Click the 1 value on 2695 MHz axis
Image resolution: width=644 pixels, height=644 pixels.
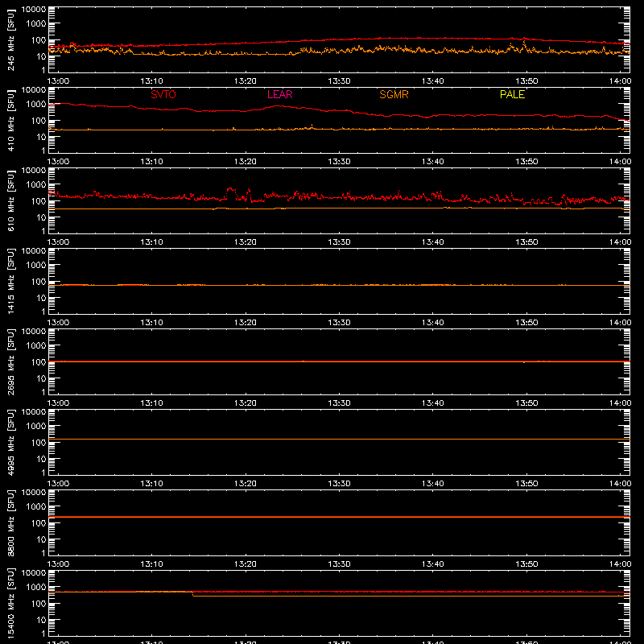pos(43,392)
